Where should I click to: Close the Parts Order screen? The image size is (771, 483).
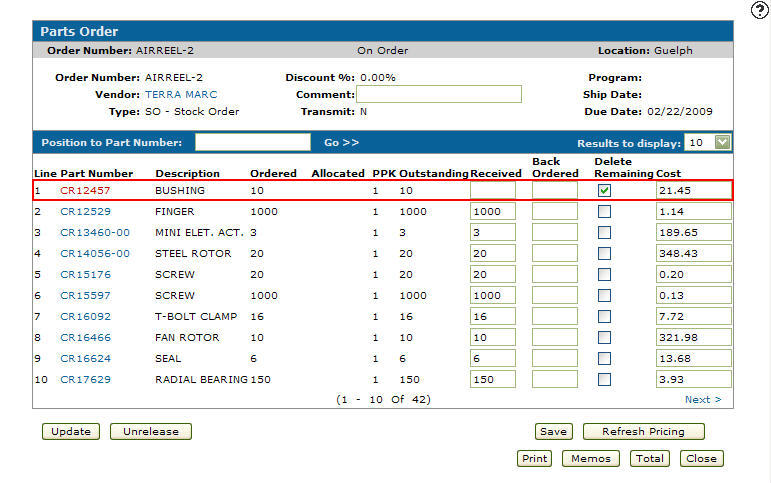point(702,458)
